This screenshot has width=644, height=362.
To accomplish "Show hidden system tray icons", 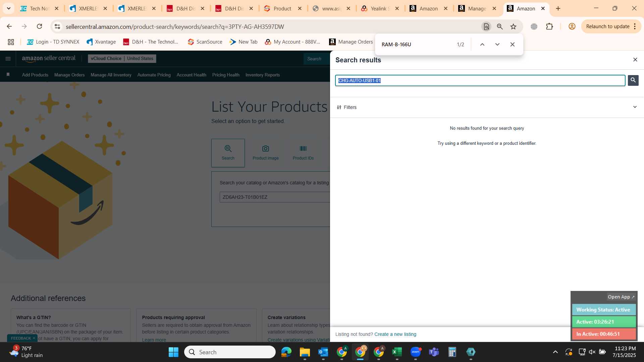I will coord(555,352).
